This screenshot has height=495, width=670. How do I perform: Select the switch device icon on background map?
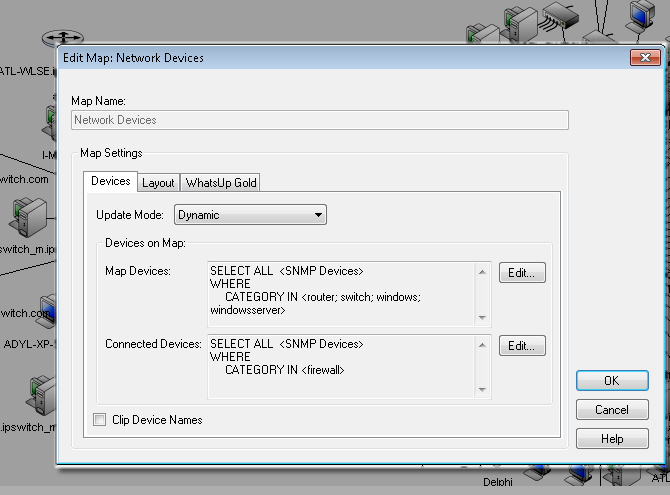point(561,16)
